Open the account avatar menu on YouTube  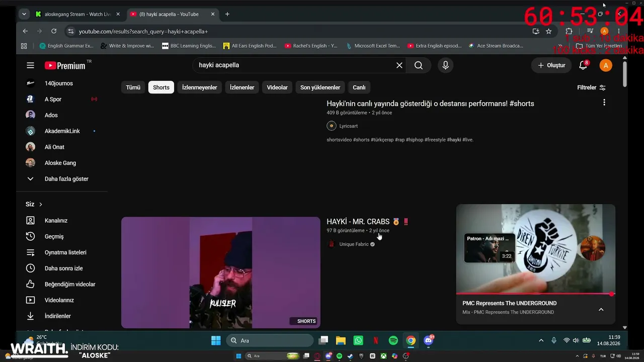[x=606, y=65]
